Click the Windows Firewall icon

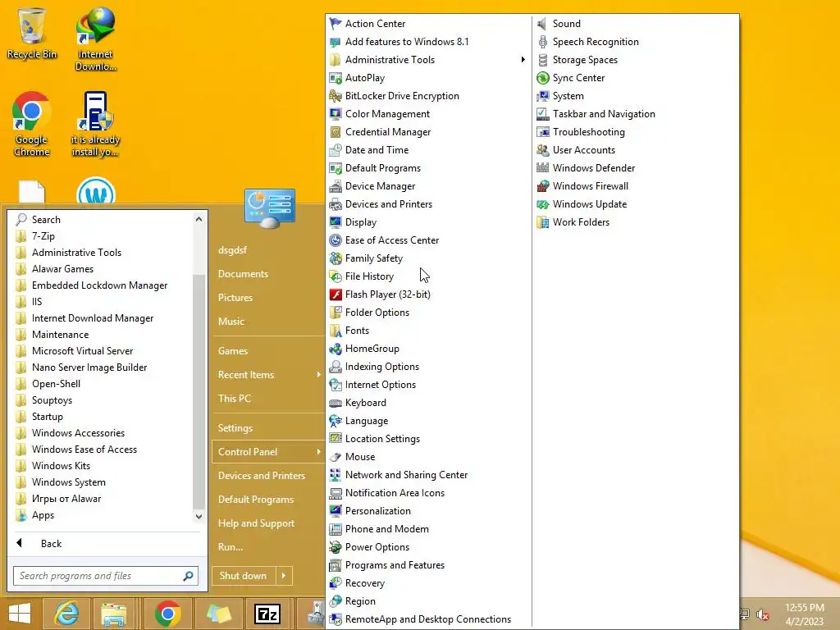tap(543, 186)
